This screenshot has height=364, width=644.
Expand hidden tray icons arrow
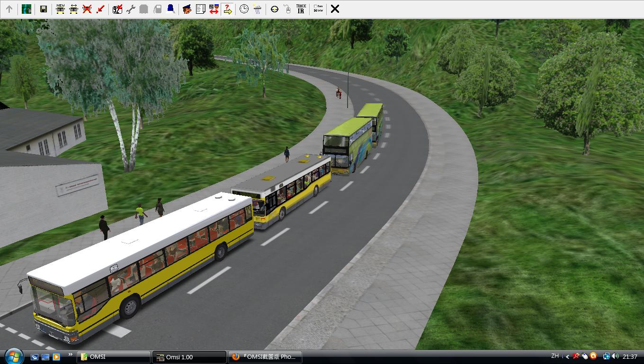pos(568,357)
